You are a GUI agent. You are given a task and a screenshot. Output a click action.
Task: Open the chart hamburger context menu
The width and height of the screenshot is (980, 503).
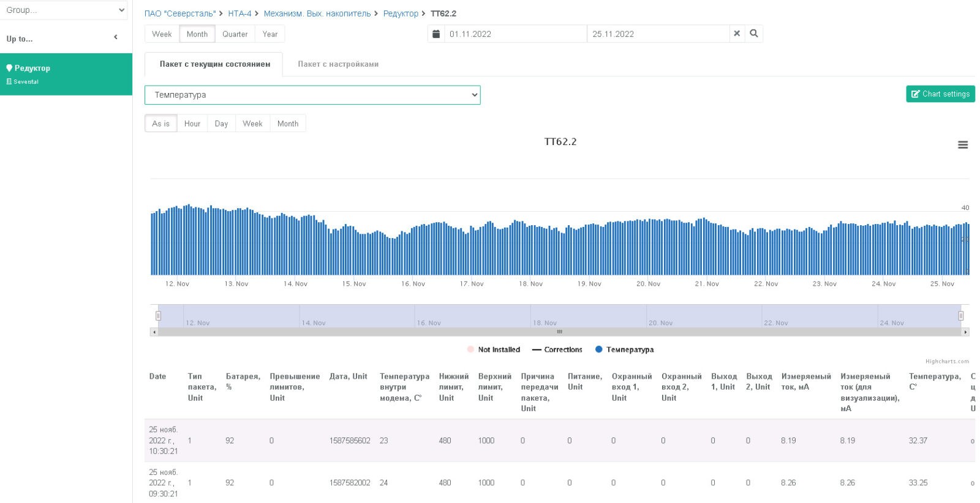(x=963, y=145)
